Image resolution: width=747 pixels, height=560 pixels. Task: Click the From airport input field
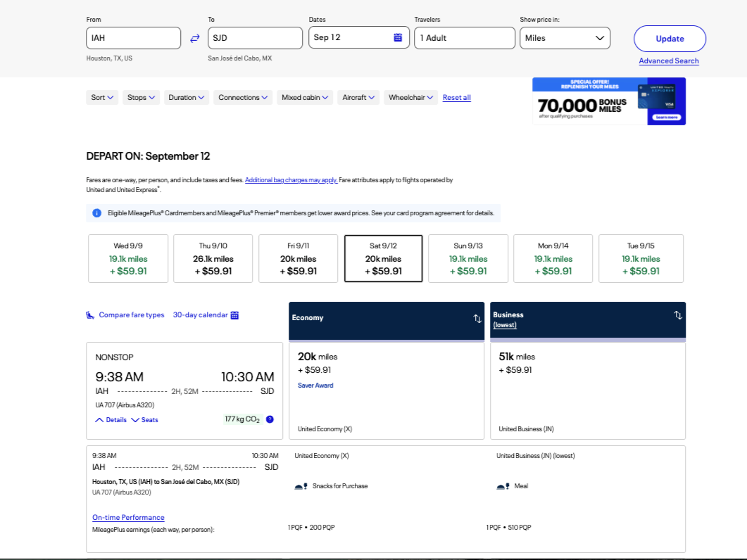click(x=134, y=38)
